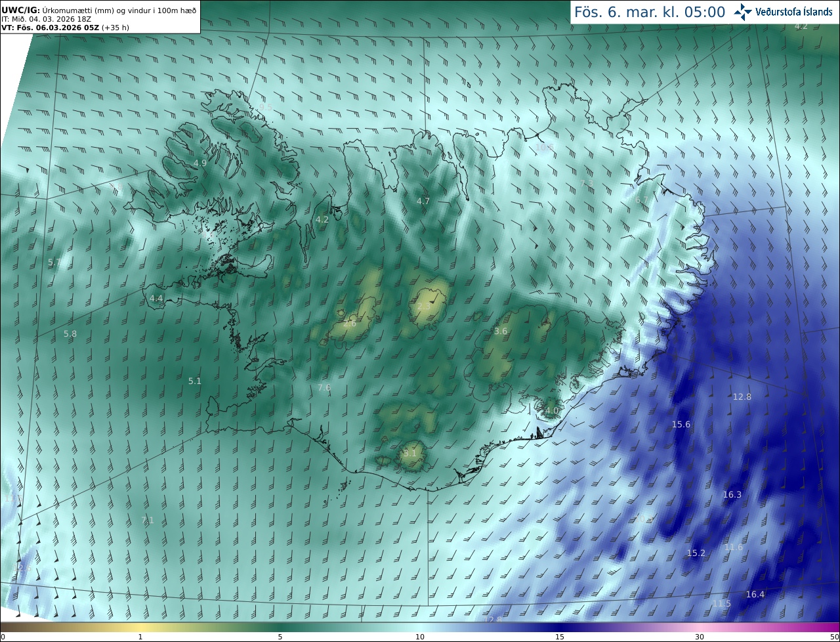Click the 7.6 value in southwest Iceland
Viewport: 840px width, 642px height.
click(x=324, y=387)
